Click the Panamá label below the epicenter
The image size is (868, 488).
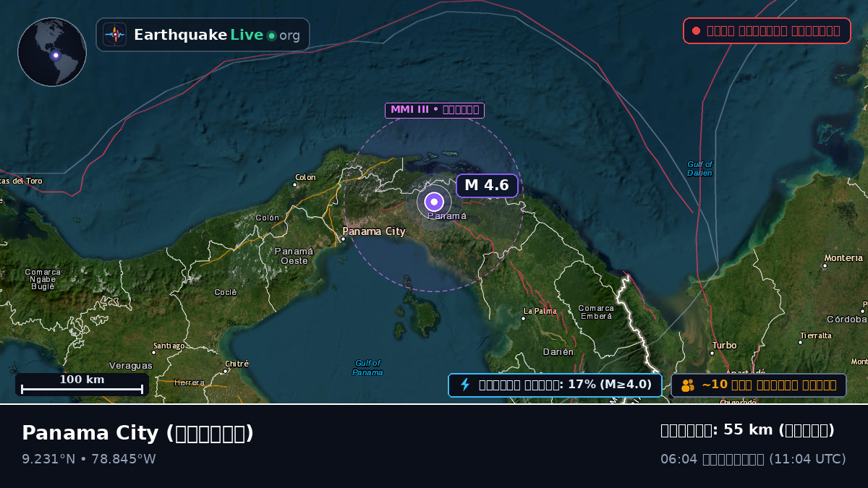[x=447, y=215]
